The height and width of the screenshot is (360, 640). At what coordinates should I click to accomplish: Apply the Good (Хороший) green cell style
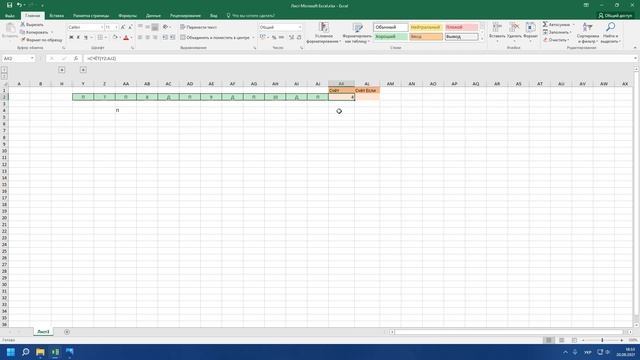tap(390, 37)
